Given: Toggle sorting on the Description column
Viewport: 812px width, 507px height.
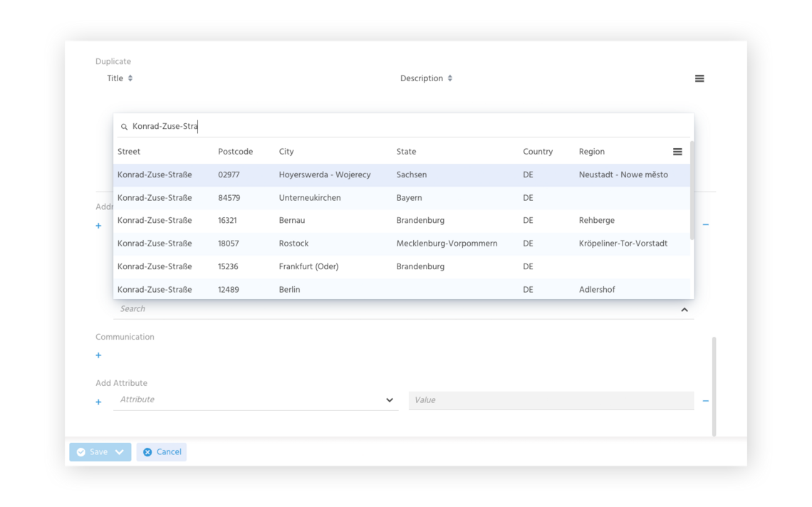Looking at the screenshot, I should pos(450,78).
